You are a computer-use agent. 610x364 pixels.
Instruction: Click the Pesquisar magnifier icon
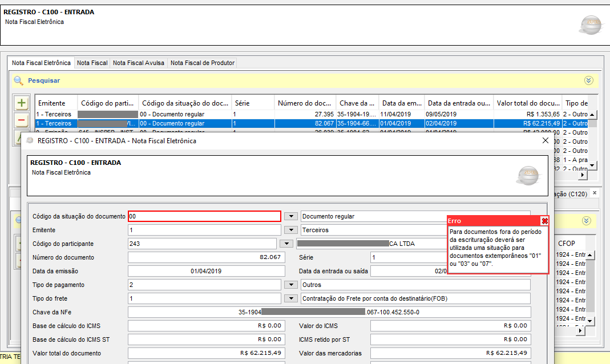tap(19, 81)
